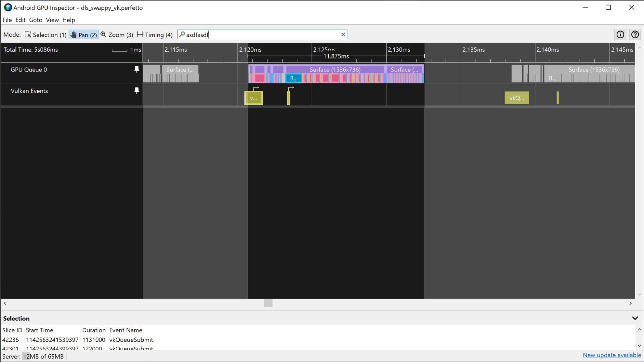Clear the search input field
The width and height of the screenshot is (644, 362).
pos(343,34)
